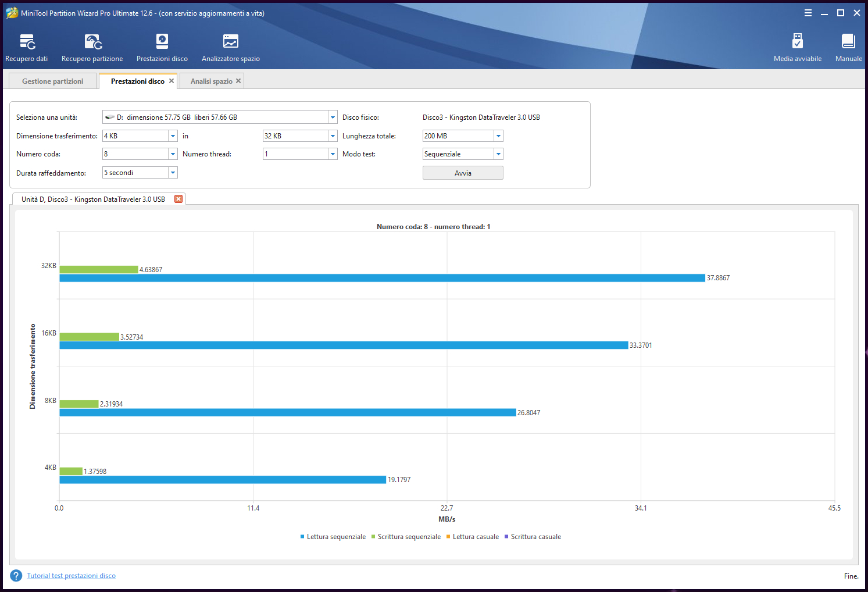This screenshot has width=868, height=592.
Task: Open the Recupero dati tool
Action: (27, 48)
